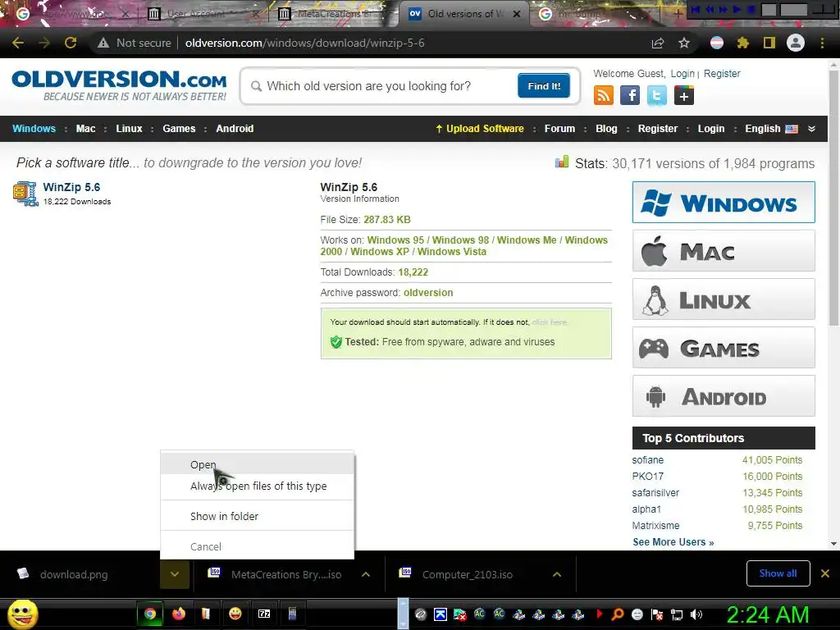Open the Facebook icon

pos(630,95)
